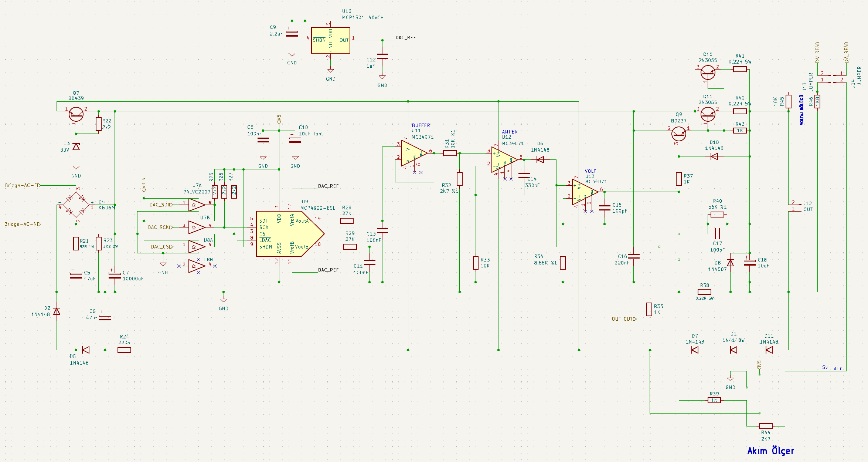Click the Akım Ölçer text note

coord(770,451)
